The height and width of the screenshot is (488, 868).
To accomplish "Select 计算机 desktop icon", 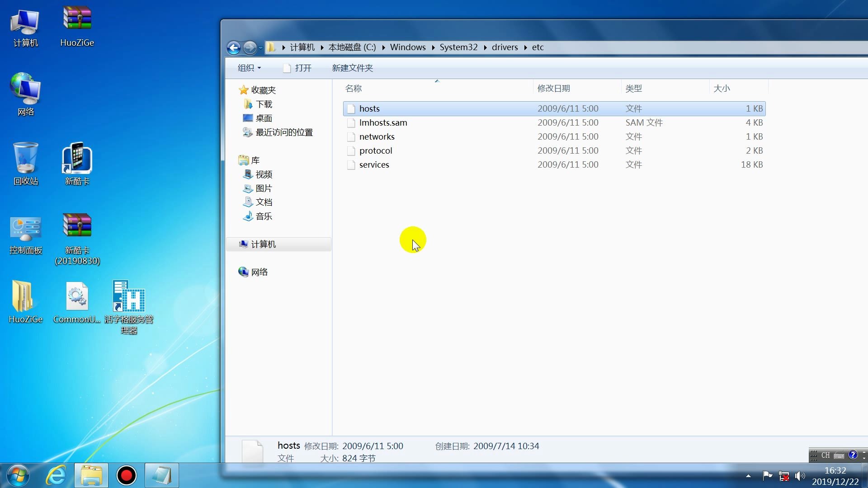I will point(26,28).
